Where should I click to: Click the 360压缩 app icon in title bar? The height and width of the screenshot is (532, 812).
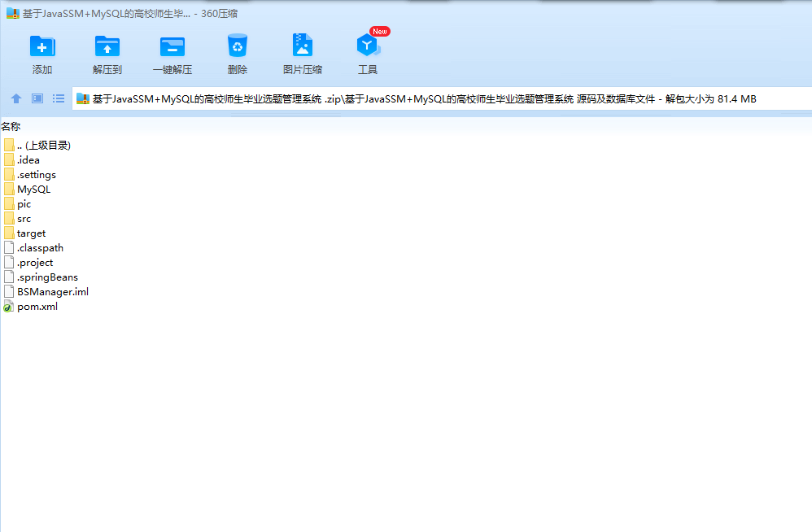(12, 14)
